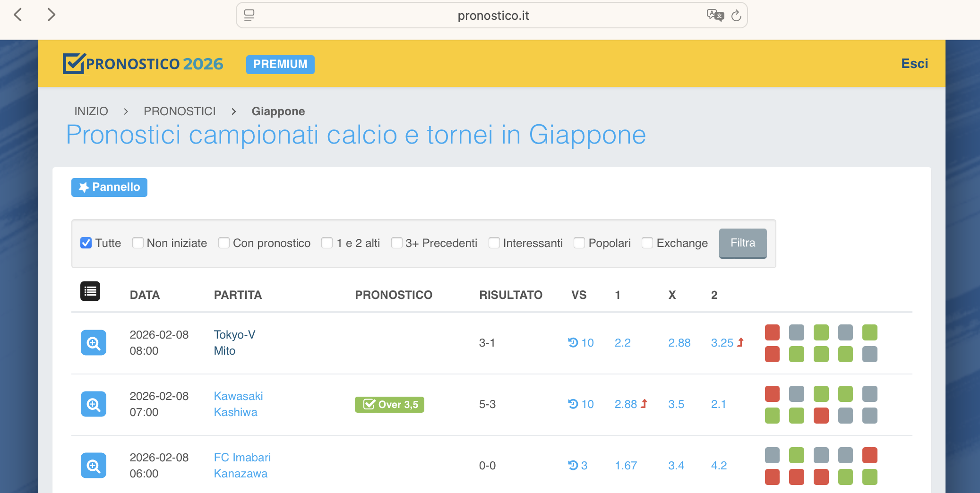Check the Exchange filter option
This screenshot has height=493, width=980.
[x=647, y=243]
